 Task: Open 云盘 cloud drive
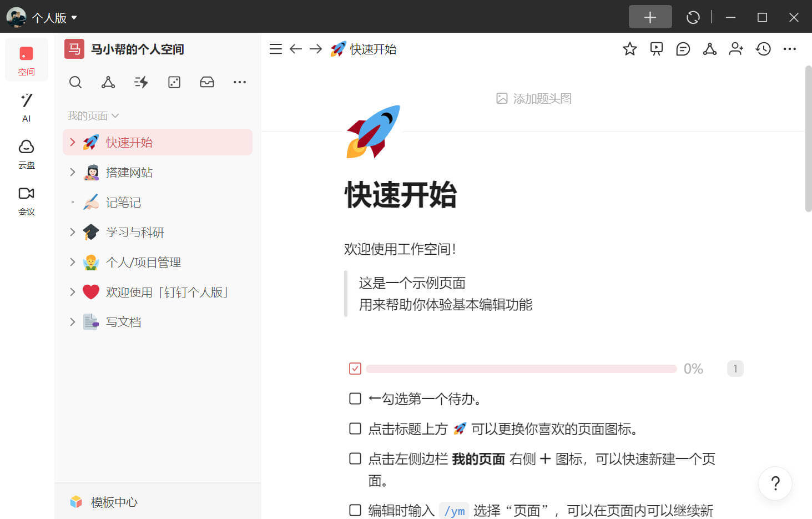[26, 153]
